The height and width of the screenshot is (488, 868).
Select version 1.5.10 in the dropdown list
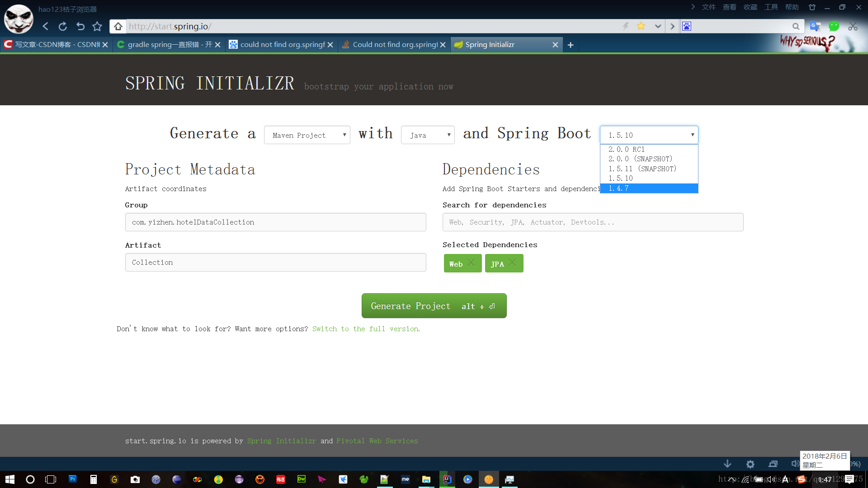pyautogui.click(x=649, y=178)
